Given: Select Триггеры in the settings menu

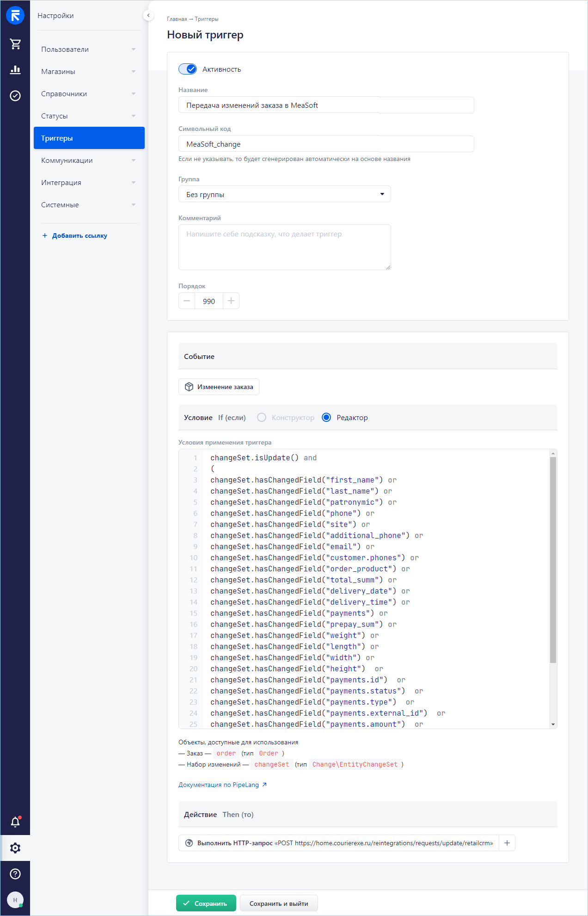Looking at the screenshot, I should [89, 138].
